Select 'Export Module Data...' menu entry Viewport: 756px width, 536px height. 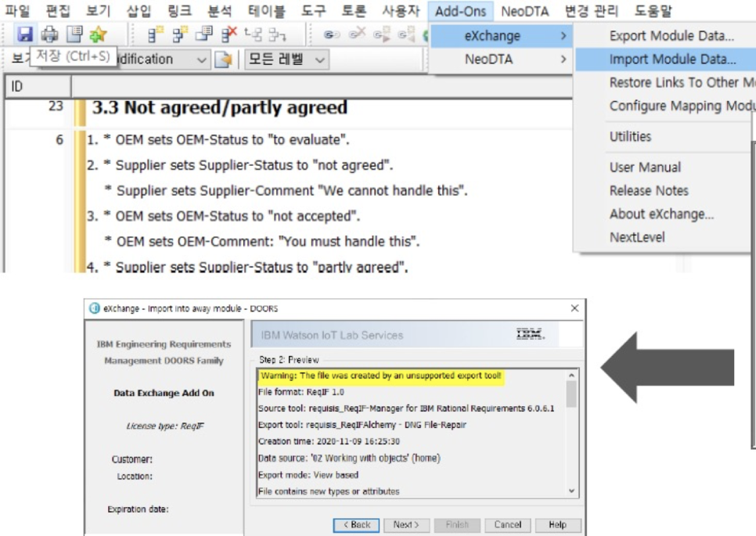point(671,36)
